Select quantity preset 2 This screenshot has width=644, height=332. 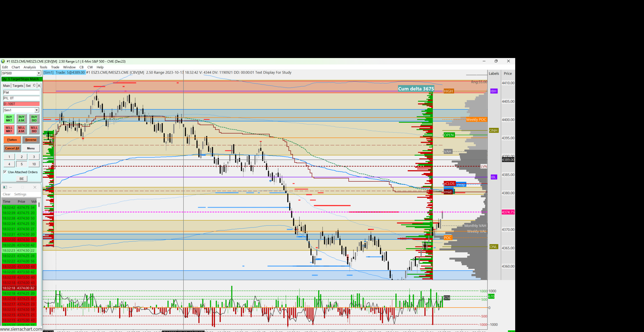click(22, 157)
